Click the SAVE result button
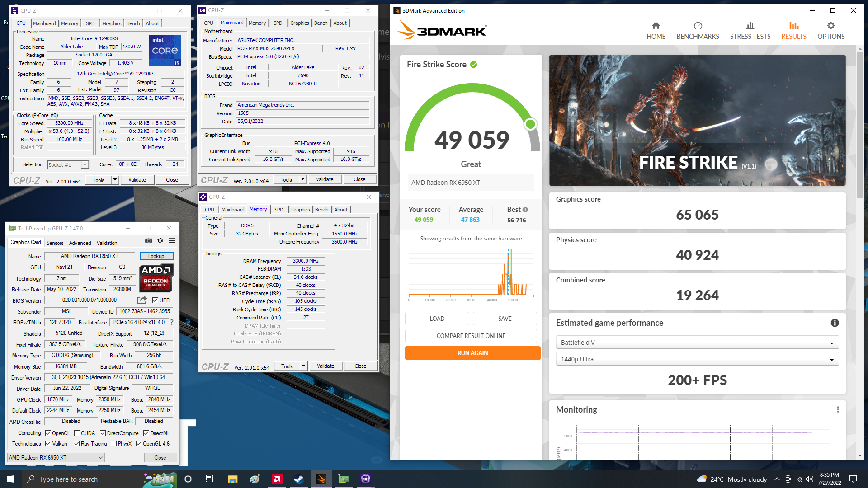 (x=505, y=319)
